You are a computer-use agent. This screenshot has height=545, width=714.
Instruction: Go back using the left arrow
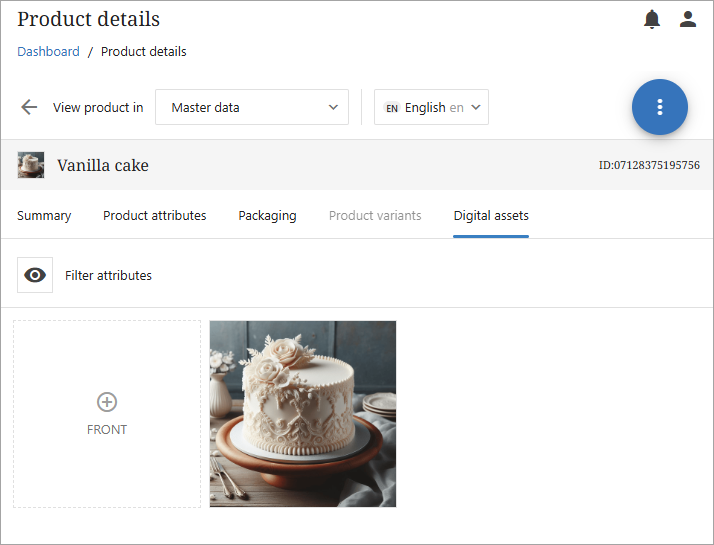[29, 107]
